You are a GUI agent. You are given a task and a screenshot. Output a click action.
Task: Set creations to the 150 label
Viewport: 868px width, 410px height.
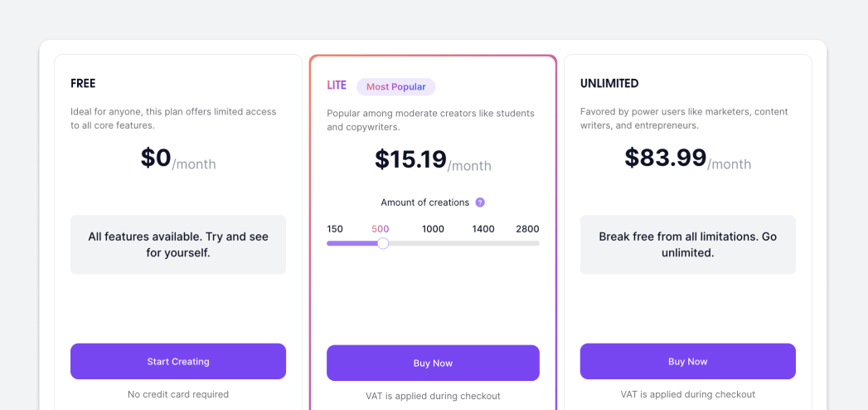[x=335, y=229]
